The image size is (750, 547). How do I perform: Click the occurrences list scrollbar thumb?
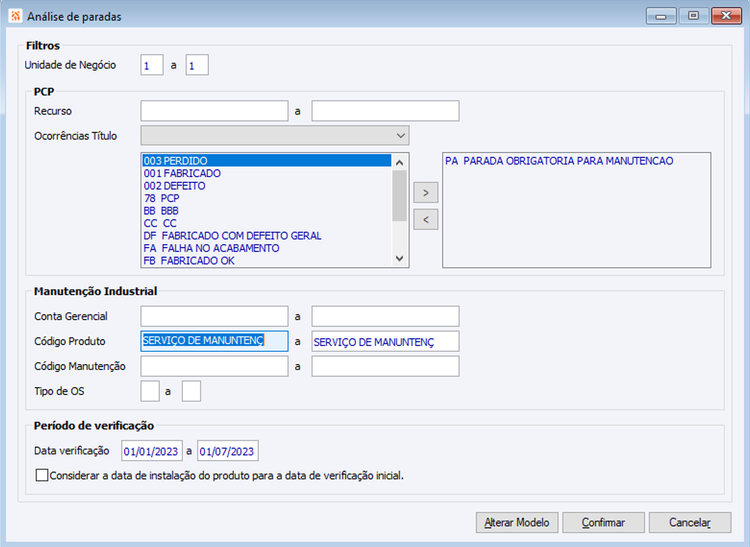click(400, 196)
